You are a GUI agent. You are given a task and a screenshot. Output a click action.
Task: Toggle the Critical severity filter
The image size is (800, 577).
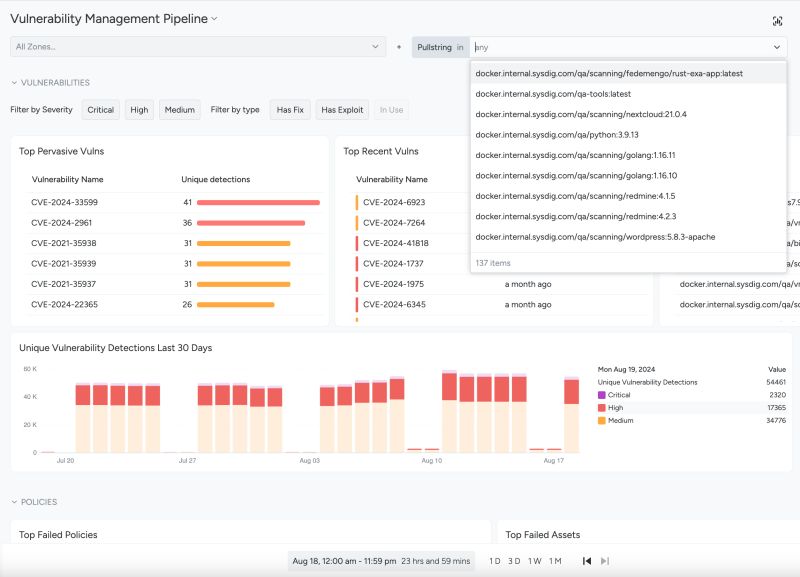pos(100,109)
